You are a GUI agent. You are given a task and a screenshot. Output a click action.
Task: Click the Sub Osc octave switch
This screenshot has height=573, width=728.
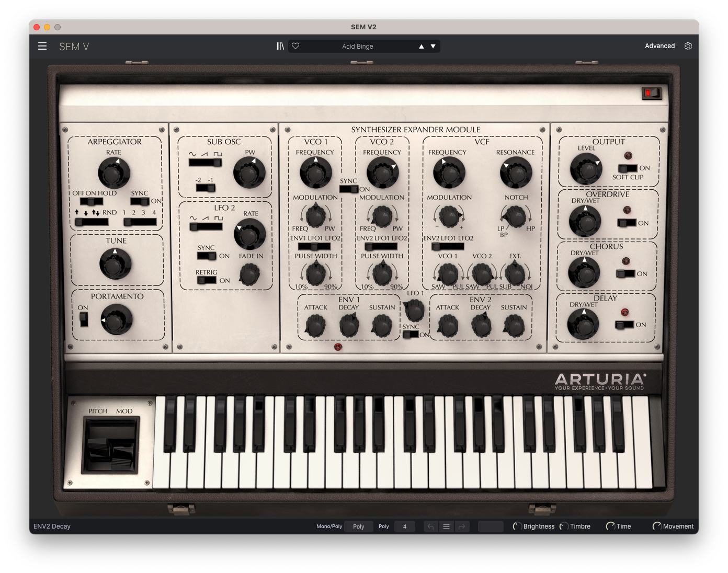205,188
